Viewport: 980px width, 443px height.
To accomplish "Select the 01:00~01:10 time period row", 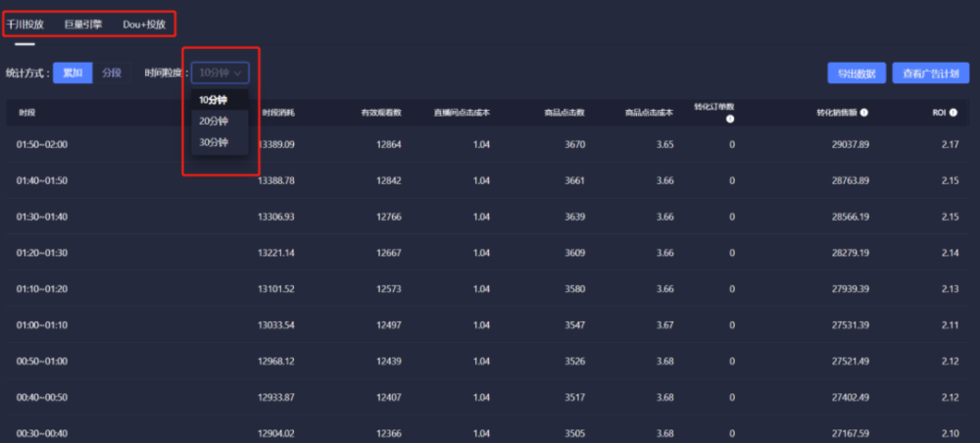I will (42, 324).
